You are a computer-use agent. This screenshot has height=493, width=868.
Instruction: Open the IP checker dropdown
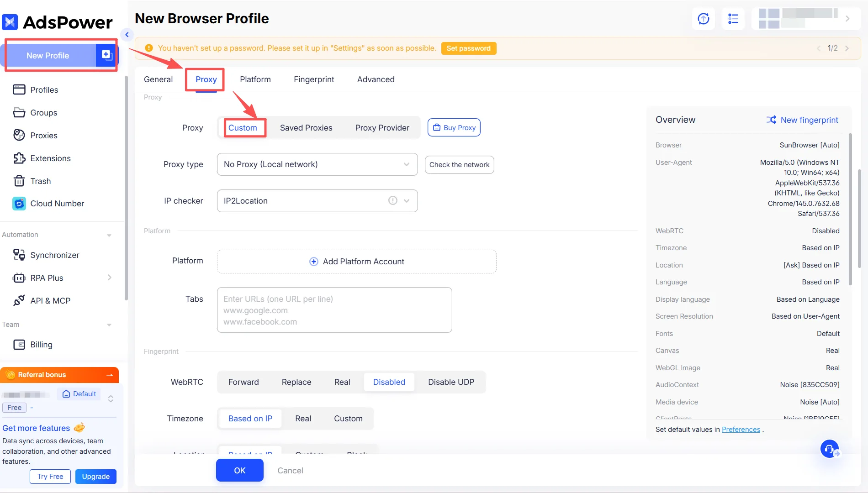406,201
